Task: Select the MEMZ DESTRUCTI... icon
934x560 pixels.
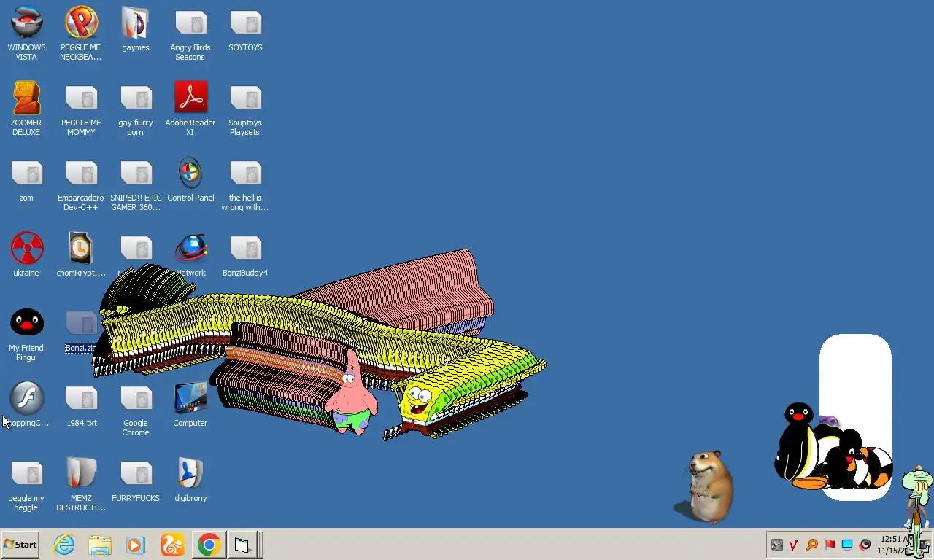Action: point(81,484)
